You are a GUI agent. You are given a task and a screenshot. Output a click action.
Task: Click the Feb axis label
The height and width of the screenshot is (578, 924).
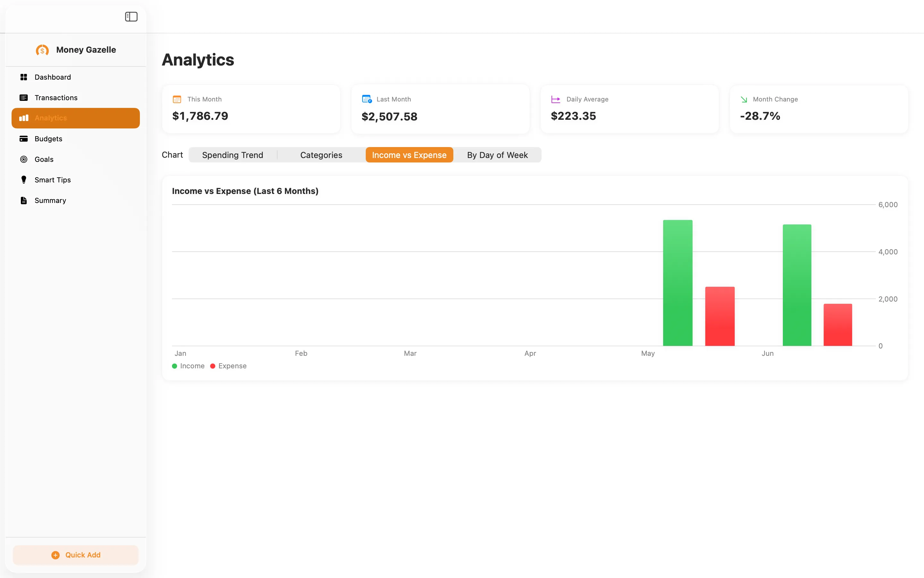point(301,354)
